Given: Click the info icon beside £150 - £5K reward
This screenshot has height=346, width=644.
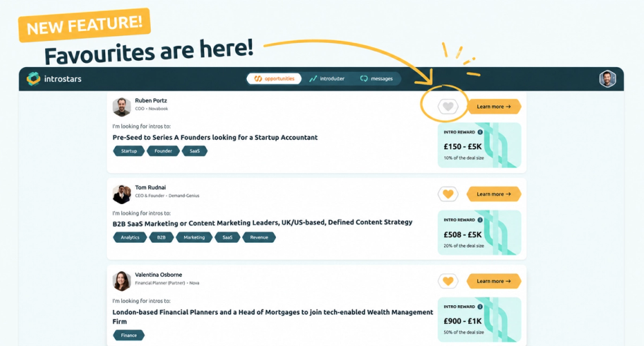Looking at the screenshot, I should [x=480, y=132].
